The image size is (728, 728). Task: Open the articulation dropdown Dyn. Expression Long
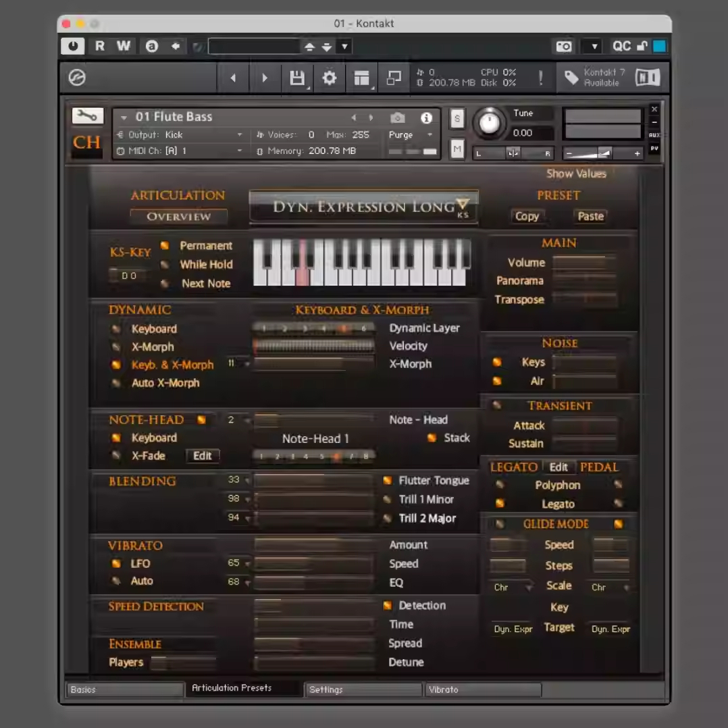[x=364, y=207]
